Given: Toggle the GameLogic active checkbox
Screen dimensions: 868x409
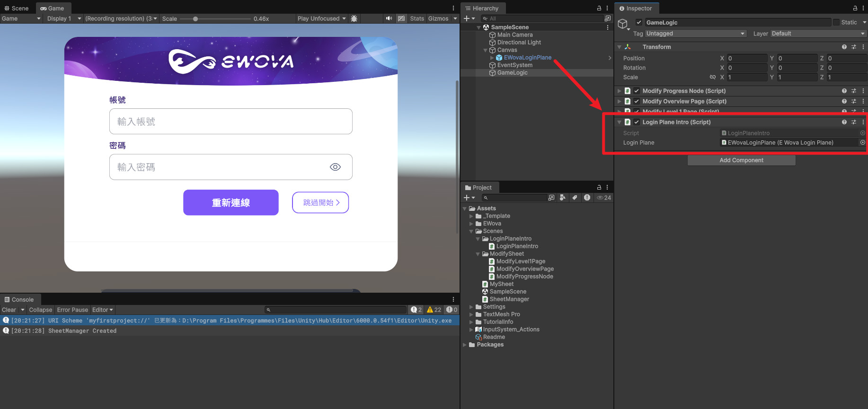Looking at the screenshot, I should click(639, 22).
